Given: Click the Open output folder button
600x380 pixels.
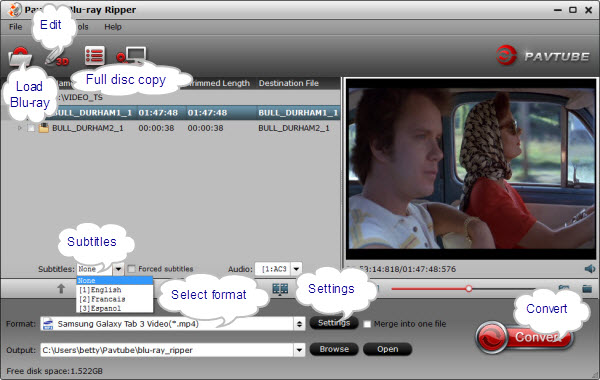Looking at the screenshot, I should coord(388,349).
